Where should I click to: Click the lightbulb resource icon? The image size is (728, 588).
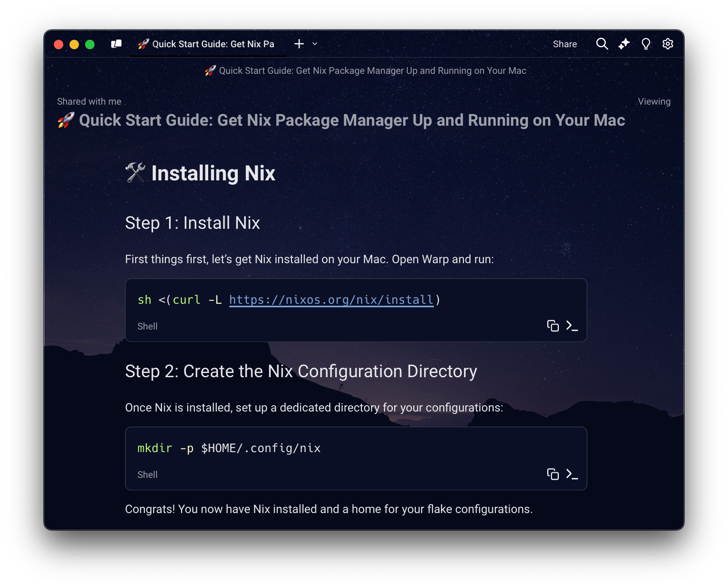tap(646, 44)
